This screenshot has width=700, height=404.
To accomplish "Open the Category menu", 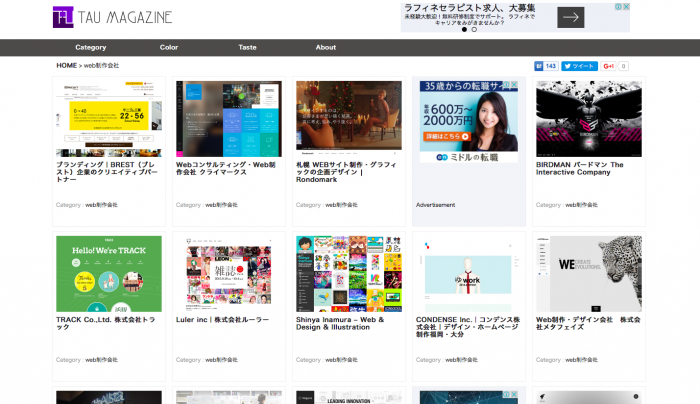I will 91,47.
